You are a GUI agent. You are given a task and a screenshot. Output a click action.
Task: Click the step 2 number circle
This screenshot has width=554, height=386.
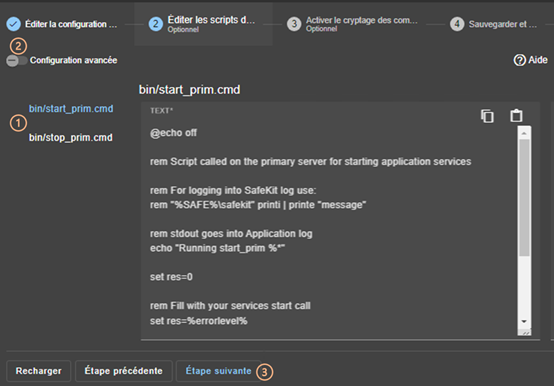[x=155, y=24]
